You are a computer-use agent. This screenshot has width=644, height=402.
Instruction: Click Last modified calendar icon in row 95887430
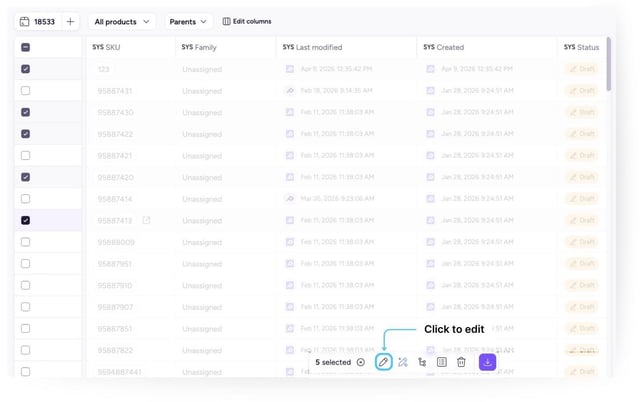click(x=290, y=112)
